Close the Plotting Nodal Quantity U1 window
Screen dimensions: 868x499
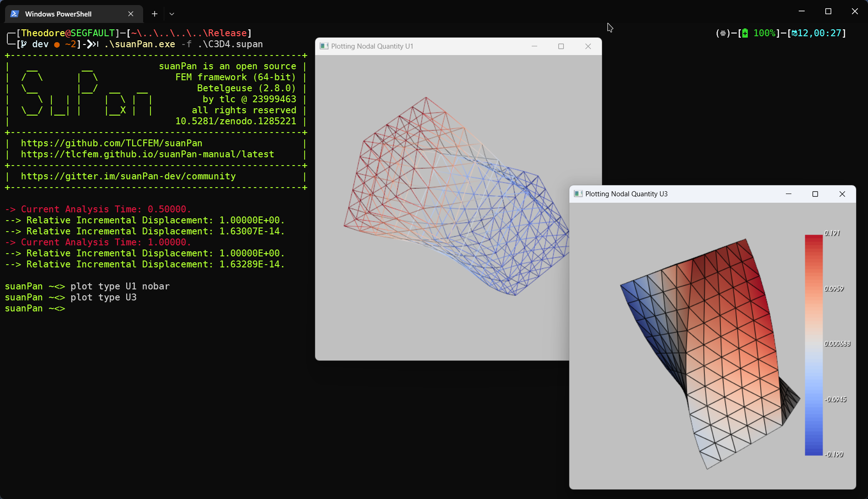pos(588,46)
